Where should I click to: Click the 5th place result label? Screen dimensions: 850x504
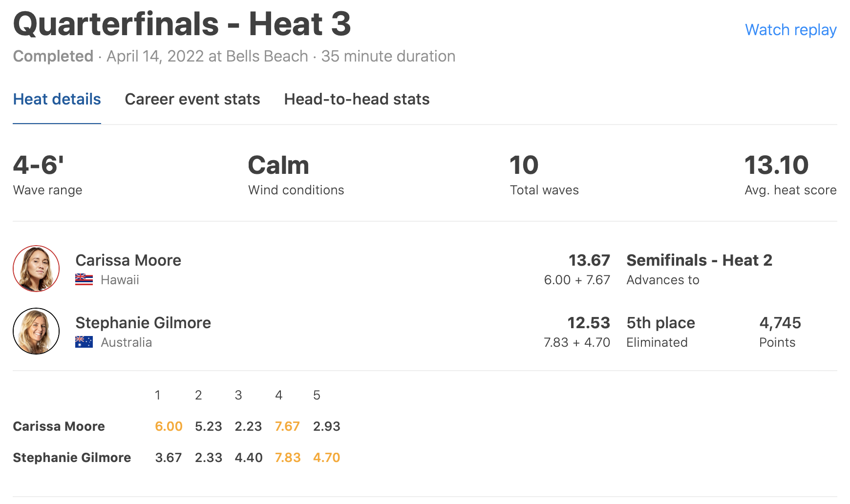[x=660, y=323]
